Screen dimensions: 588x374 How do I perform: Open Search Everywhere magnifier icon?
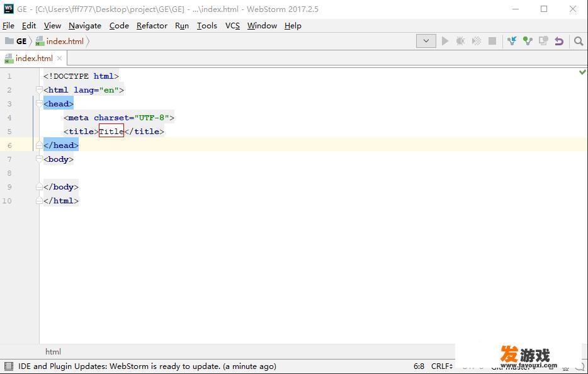579,41
